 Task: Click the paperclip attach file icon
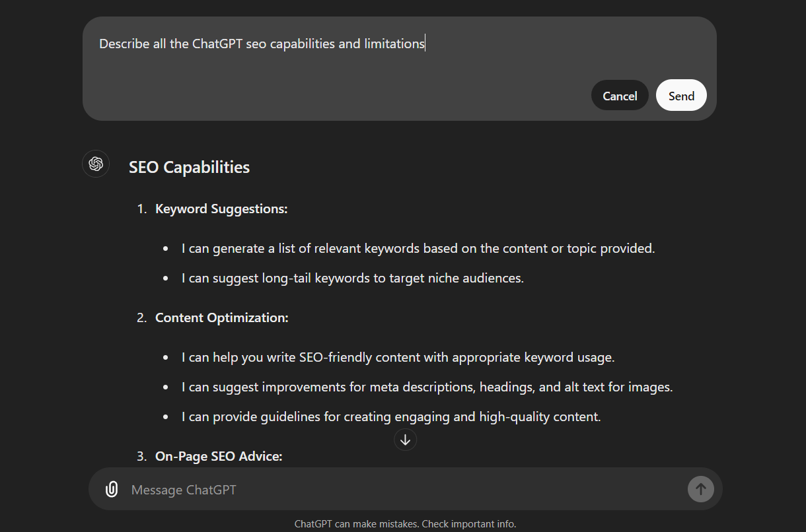112,489
